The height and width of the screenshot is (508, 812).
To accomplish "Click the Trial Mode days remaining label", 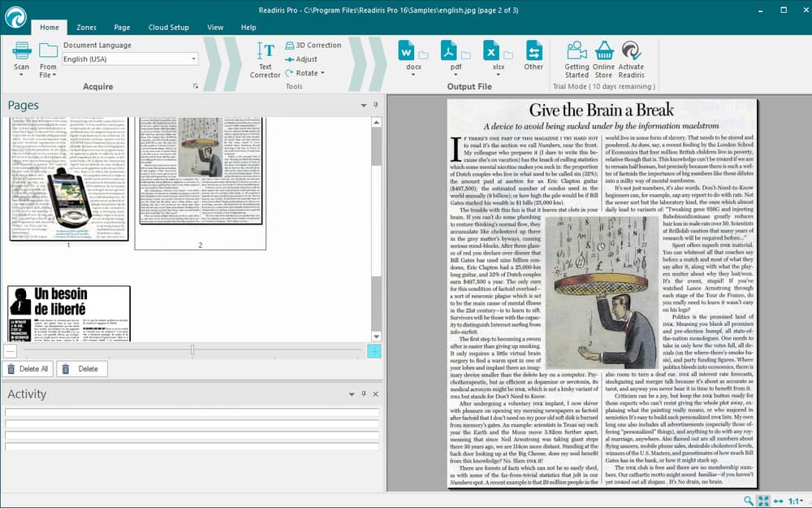I will click(604, 87).
